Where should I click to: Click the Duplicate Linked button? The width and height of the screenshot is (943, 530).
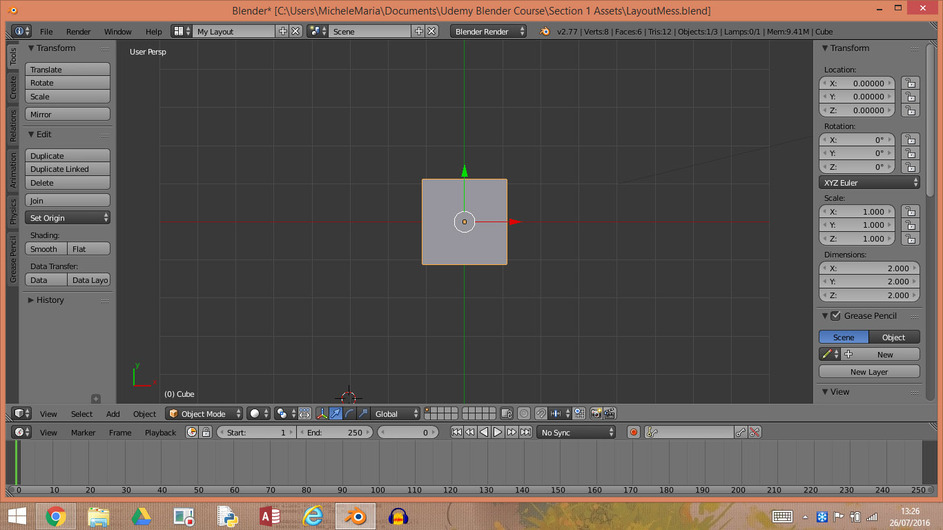click(x=67, y=170)
